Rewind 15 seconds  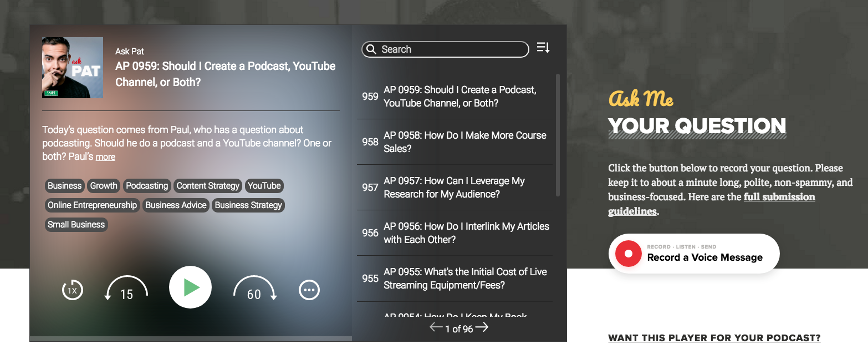point(126,289)
